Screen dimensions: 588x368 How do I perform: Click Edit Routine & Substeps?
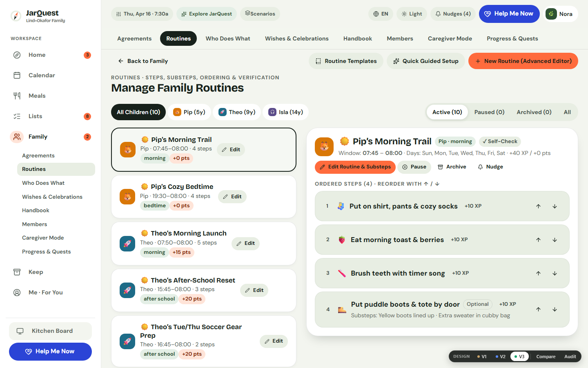click(x=355, y=167)
